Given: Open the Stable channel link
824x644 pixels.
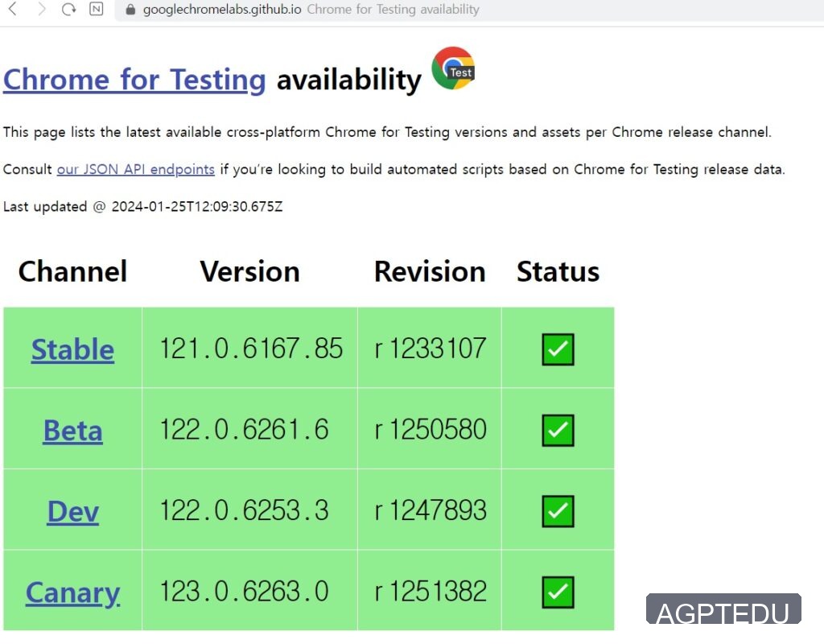Looking at the screenshot, I should [x=72, y=349].
